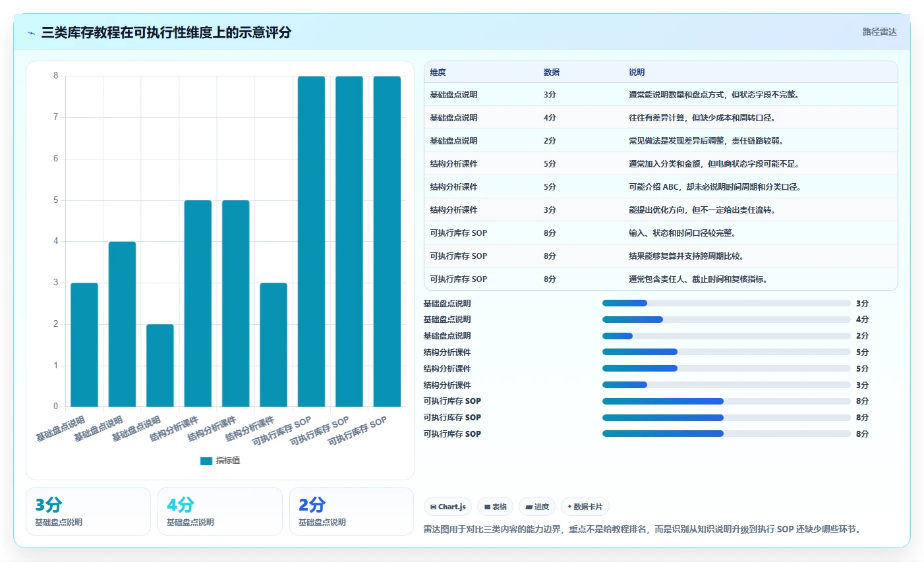The width and height of the screenshot is (924, 562).
Task: Open the 4分 基础盘点说明 data card
Action: [220, 511]
